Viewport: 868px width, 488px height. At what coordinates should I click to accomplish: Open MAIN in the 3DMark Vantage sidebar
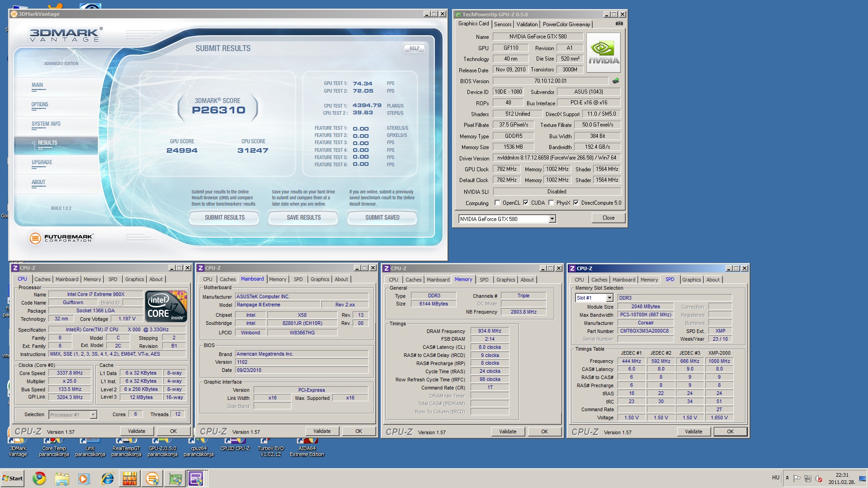pos(37,85)
